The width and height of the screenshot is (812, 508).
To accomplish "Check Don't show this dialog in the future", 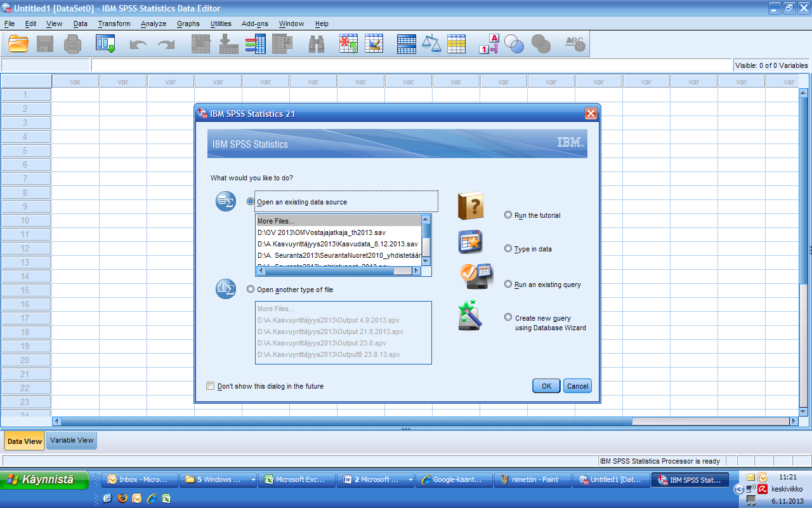I will pyautogui.click(x=211, y=386).
